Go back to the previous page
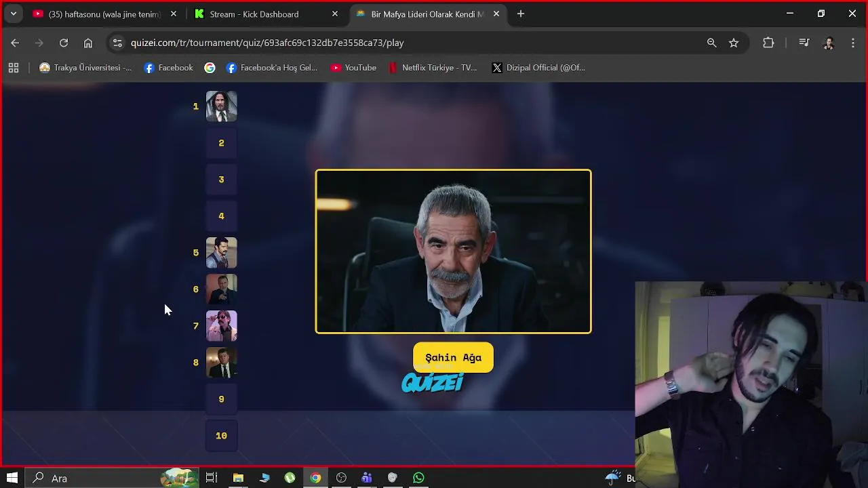This screenshot has width=868, height=488. tap(15, 43)
